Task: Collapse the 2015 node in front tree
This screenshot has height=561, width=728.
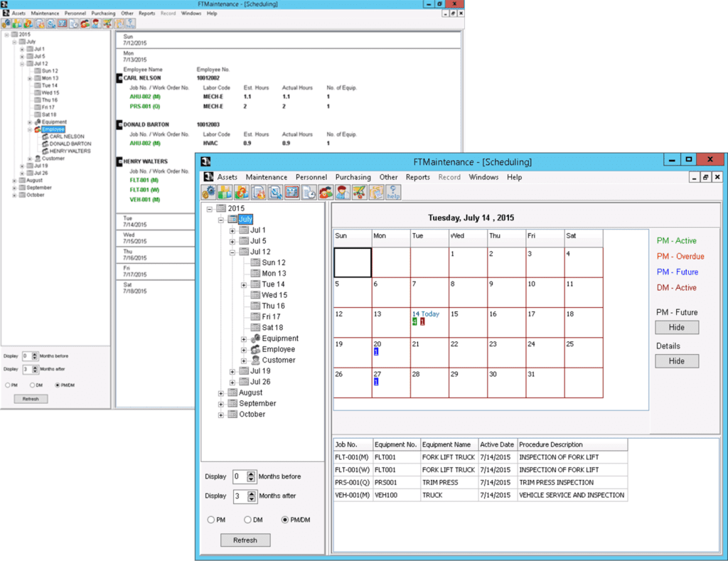Action: tap(210, 209)
